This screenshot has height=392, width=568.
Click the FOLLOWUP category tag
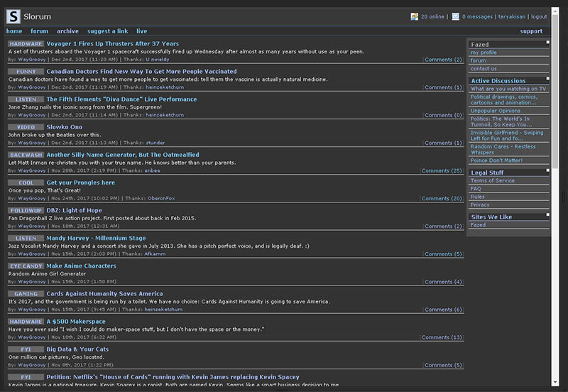pyautogui.click(x=26, y=210)
